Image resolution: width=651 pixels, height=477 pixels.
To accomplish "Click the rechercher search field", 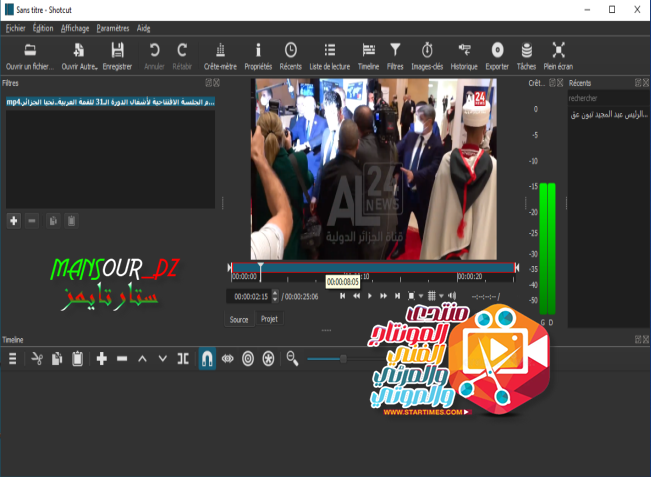I will point(608,98).
